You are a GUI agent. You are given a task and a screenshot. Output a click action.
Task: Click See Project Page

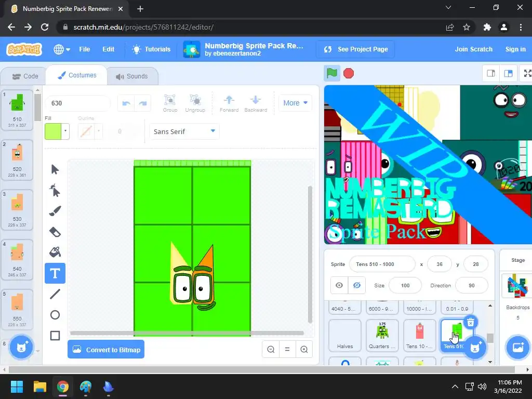tap(355, 49)
